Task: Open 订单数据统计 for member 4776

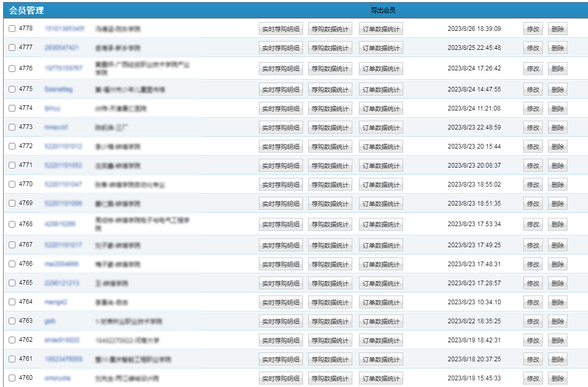Action: point(381,69)
